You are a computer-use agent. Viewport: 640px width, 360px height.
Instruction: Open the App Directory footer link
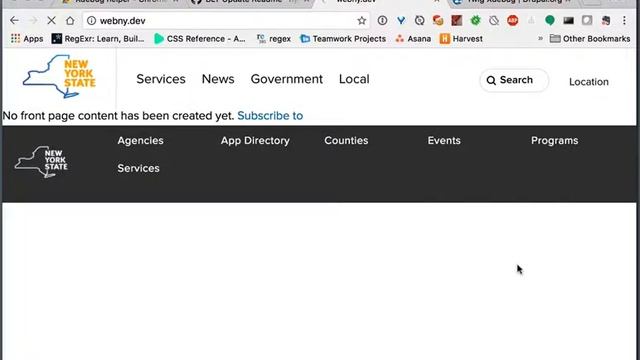click(x=255, y=140)
